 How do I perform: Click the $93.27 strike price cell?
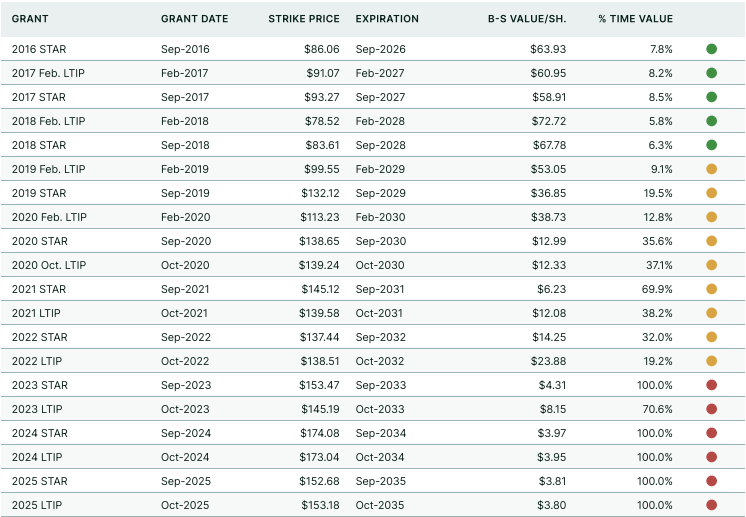[322, 97]
